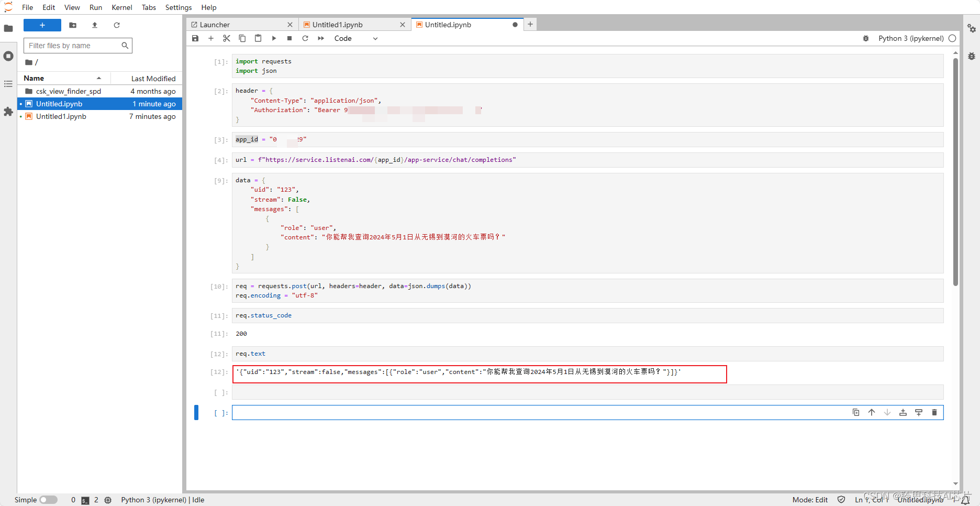Click the Filter files by name field
Screen dimensions: 980x506
[x=77, y=46]
